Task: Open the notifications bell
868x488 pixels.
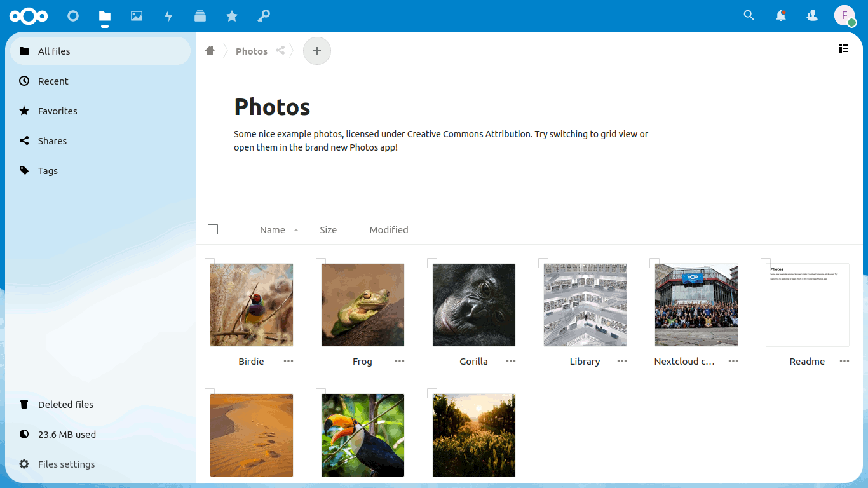Action: 781,16
